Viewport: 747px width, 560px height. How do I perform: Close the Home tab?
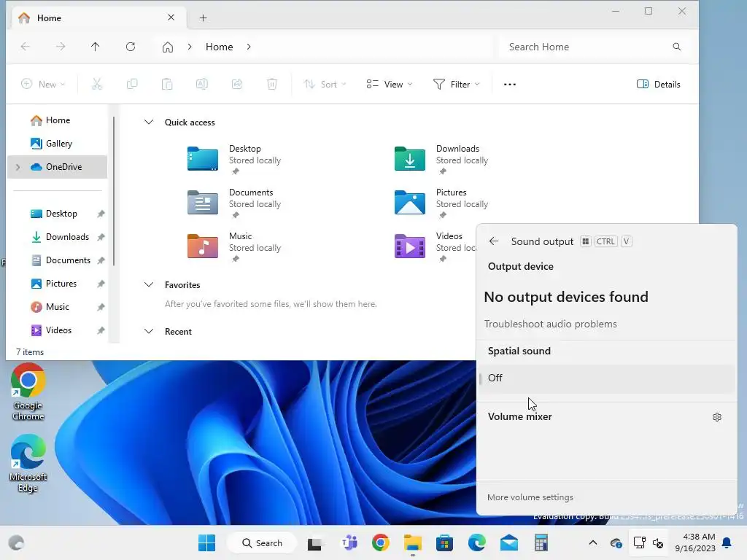point(171,17)
